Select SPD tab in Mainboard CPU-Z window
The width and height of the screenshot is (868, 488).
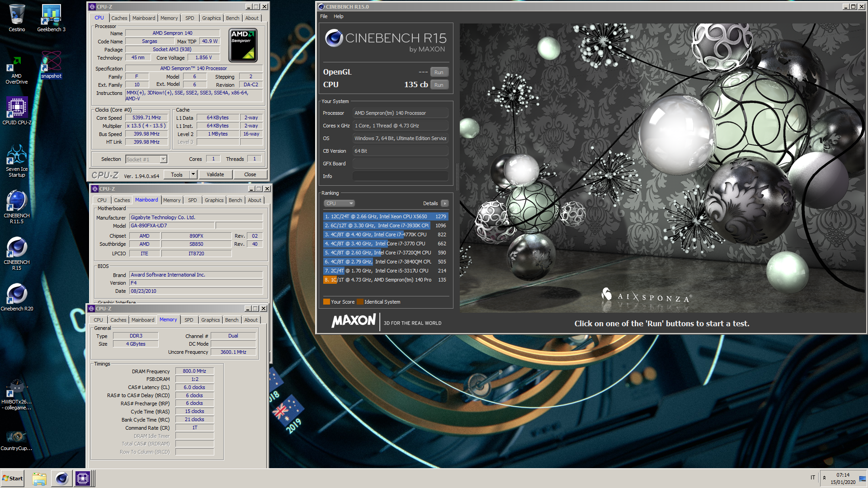click(193, 200)
